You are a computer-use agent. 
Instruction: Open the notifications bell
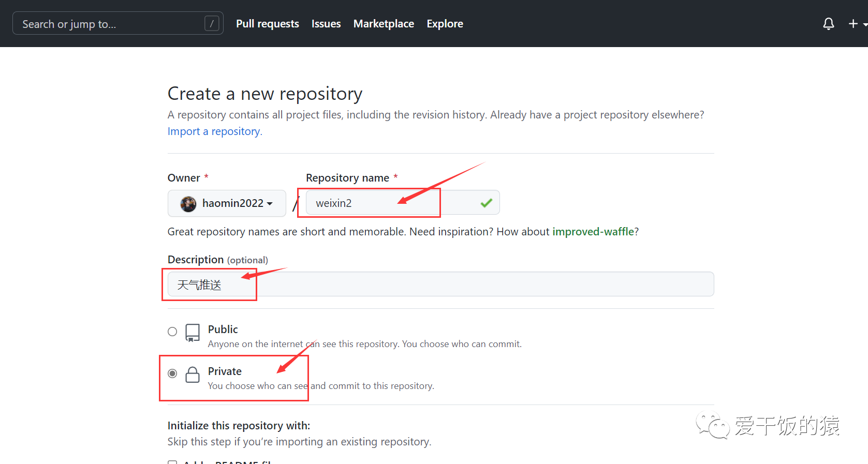click(828, 24)
